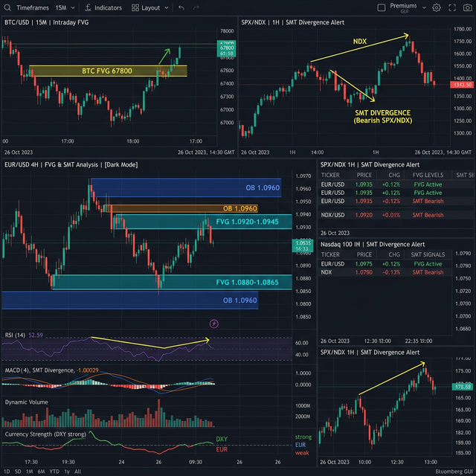Click the Layout grid icon
The width and height of the screenshot is (476, 476).
[x=135, y=8]
